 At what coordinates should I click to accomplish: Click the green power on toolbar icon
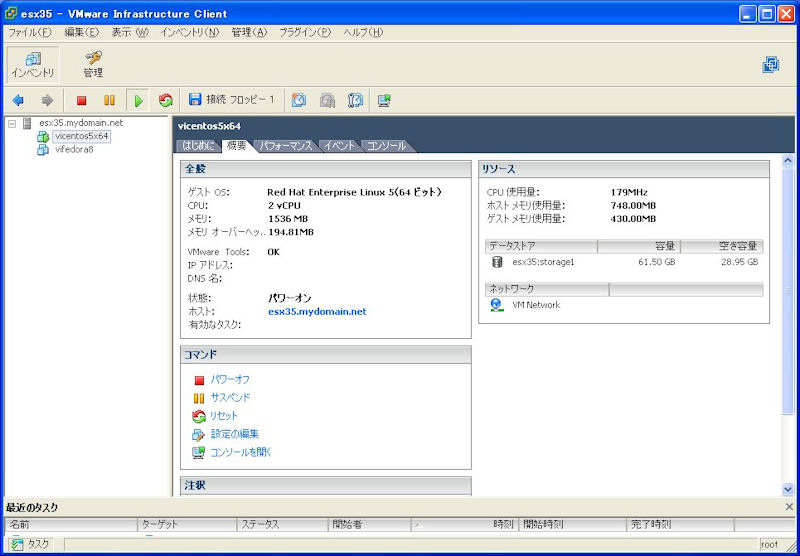tap(138, 100)
